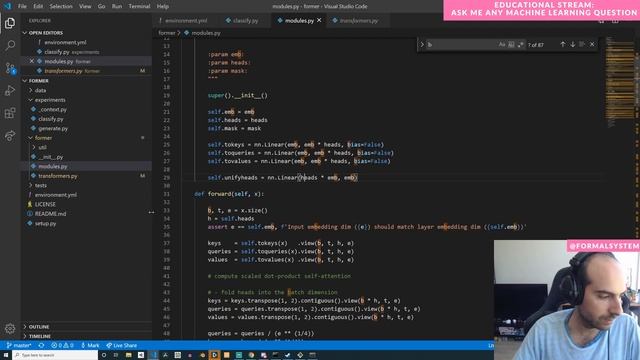Viewport: 640px width, 360px height.
Task: Close the modules.py editor tab
Action: 319,20
